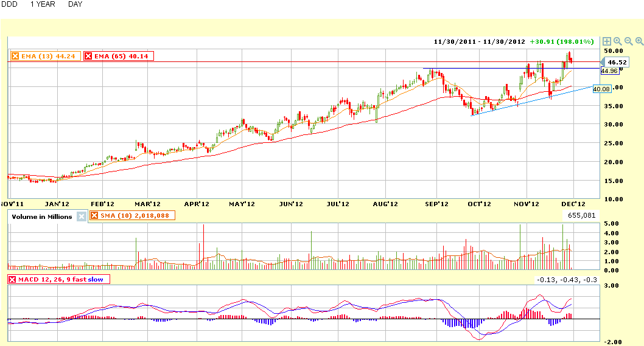644x346 pixels.
Task: Click the magnifier reset-zoom icon beside the crosshair
Action: tap(618, 41)
